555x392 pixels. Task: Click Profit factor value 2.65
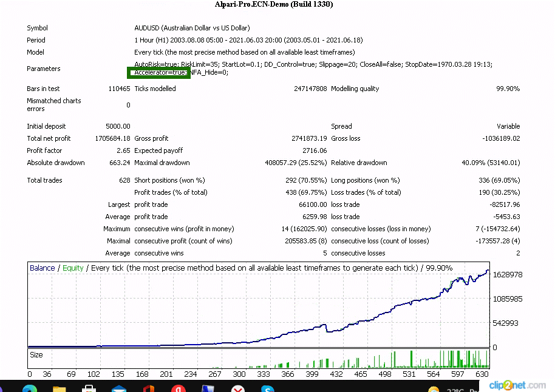(123, 150)
